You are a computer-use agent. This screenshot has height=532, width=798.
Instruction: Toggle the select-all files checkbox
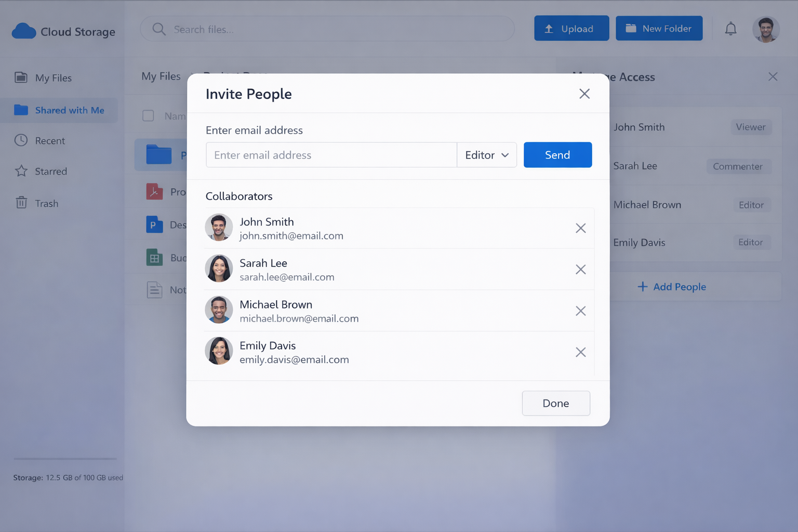(x=148, y=116)
